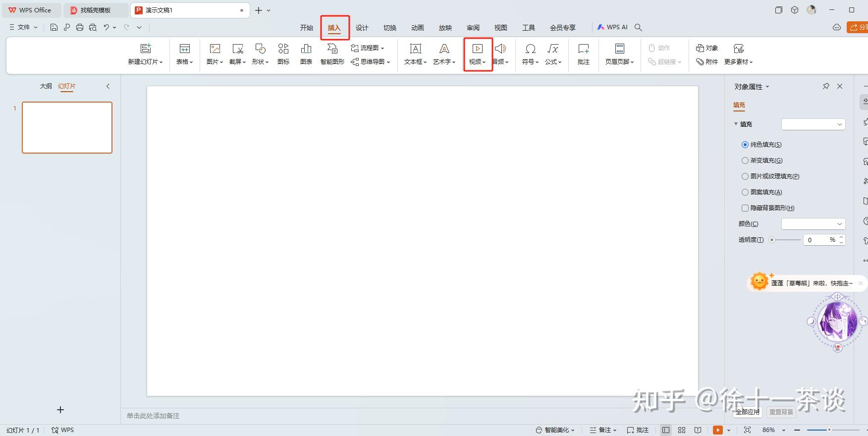Click the 透明度 transparency slider
Viewport: 868px width, 436px height.
coord(786,240)
